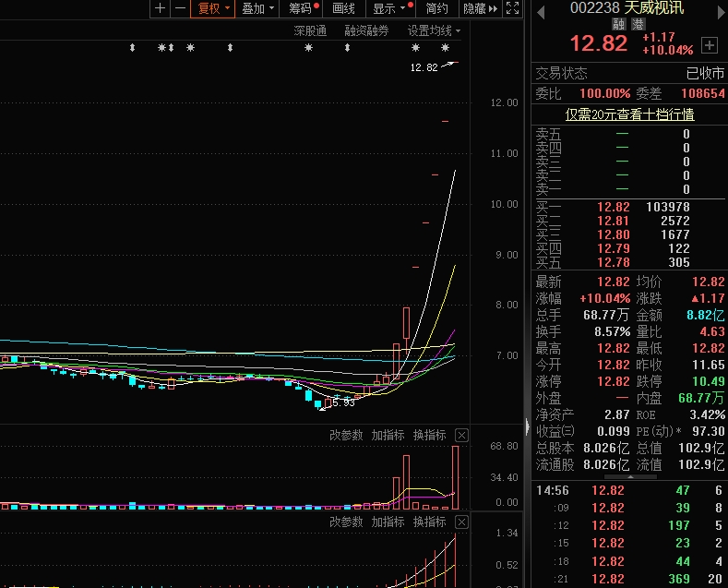Expand the 设置均线 dropdown
The image size is (728, 588).
coord(434,30)
